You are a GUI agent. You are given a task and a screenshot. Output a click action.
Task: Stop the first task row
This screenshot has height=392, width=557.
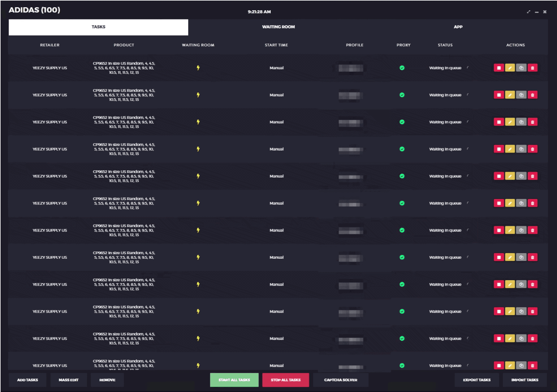pos(499,68)
